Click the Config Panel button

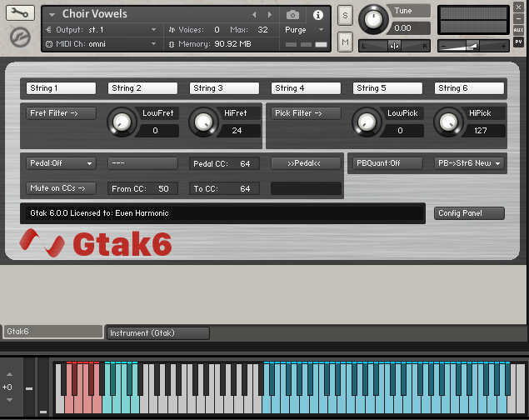[469, 213]
